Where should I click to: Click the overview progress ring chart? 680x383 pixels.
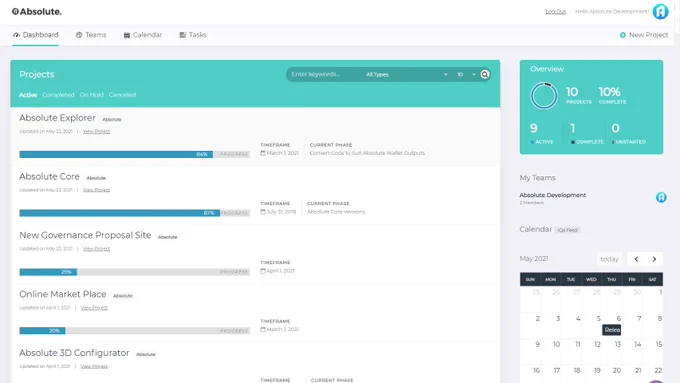tap(544, 96)
